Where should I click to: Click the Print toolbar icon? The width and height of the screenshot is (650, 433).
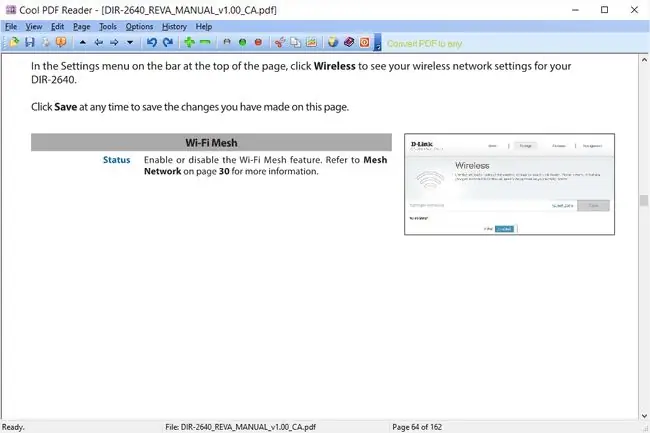coord(46,42)
